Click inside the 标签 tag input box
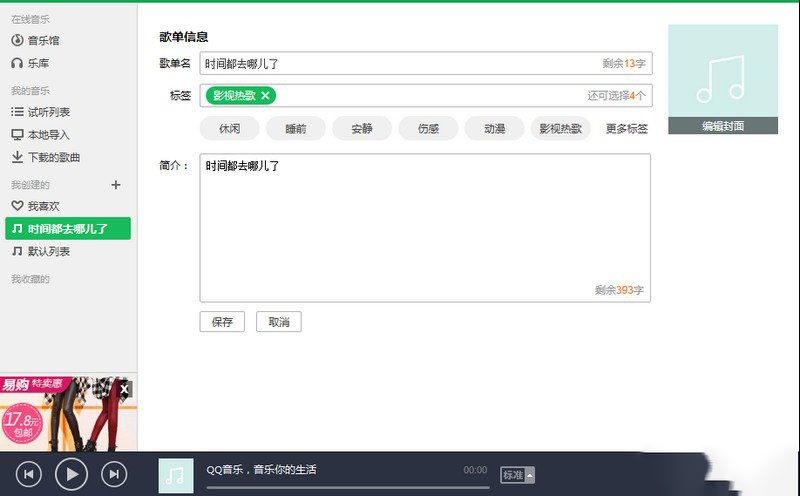The width and height of the screenshot is (800, 496). 426,95
